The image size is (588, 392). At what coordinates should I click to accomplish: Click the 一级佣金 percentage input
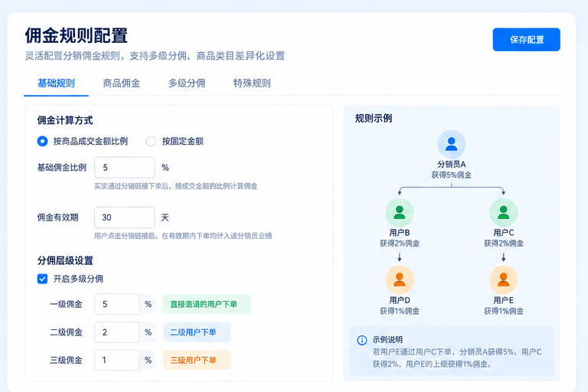point(117,304)
